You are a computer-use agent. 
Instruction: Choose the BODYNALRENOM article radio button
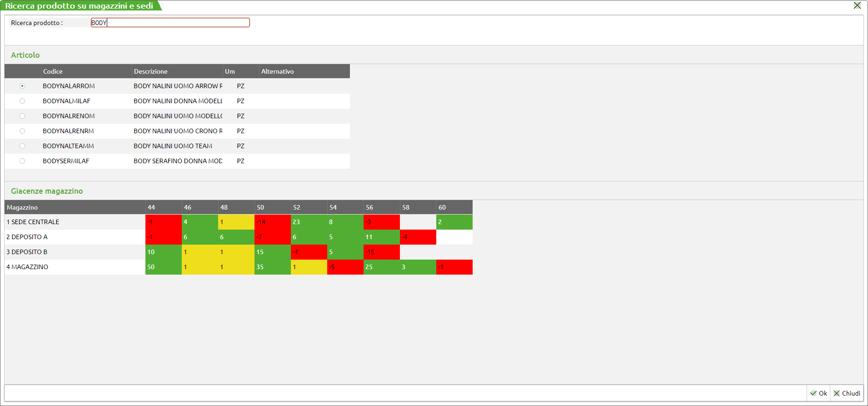point(22,116)
